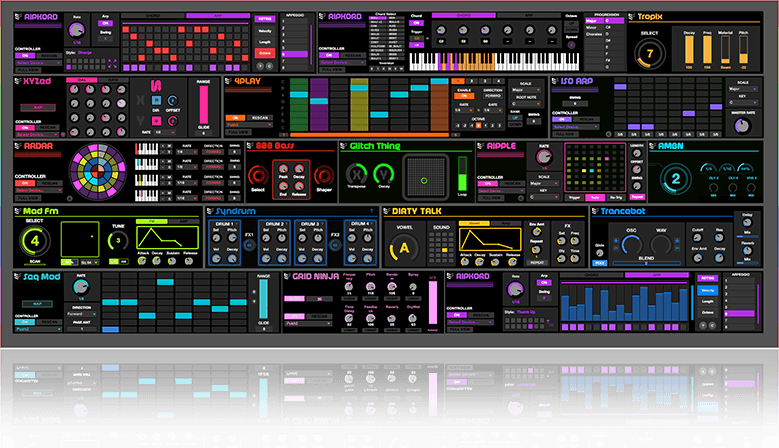This screenshot has width=779, height=448.
Task: Click the Glitch Thing XY pad
Action: [x=424, y=177]
